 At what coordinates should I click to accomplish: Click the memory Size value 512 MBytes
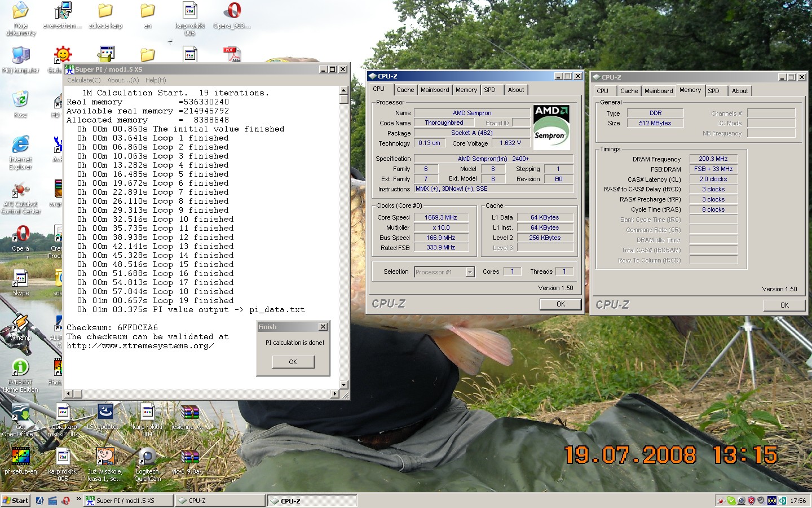click(x=655, y=123)
